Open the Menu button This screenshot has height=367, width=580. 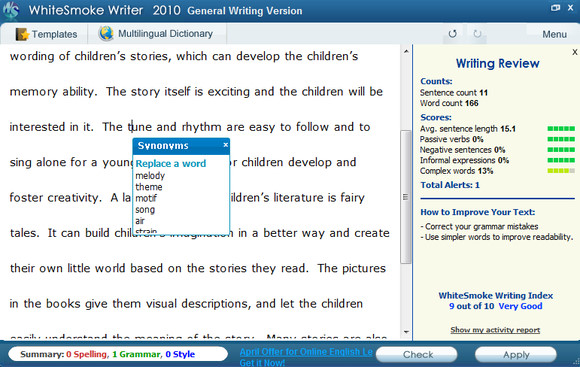coord(554,34)
